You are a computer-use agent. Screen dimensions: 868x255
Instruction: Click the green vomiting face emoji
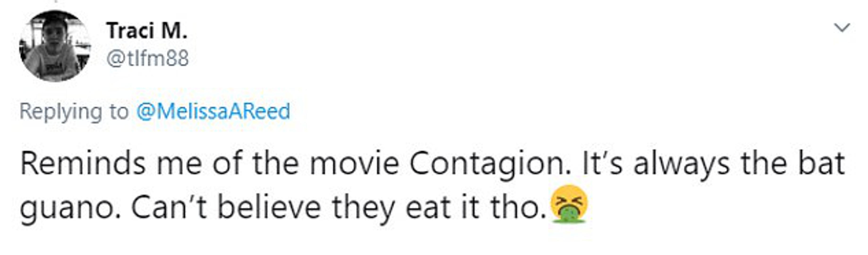[569, 204]
